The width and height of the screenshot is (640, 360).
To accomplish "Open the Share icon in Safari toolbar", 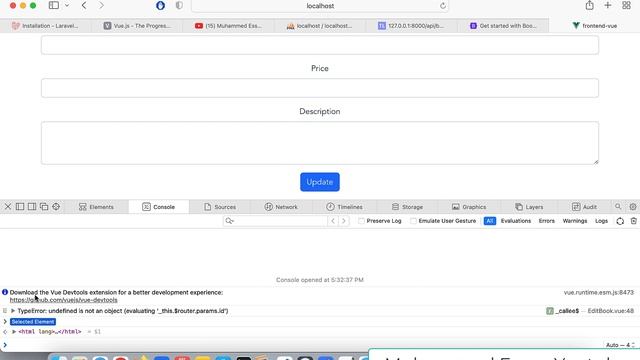I will pyautogui.click(x=589, y=5).
